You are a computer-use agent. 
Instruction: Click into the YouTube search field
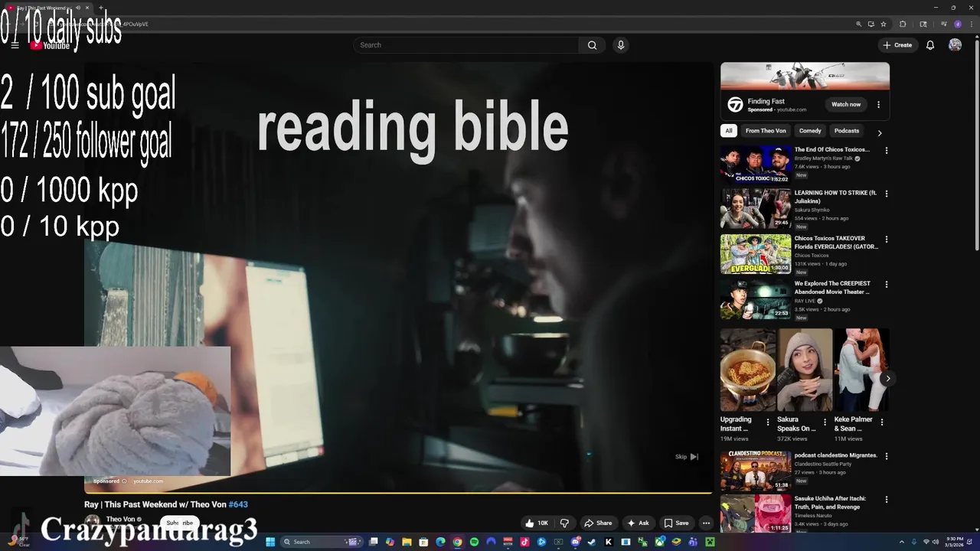(466, 45)
